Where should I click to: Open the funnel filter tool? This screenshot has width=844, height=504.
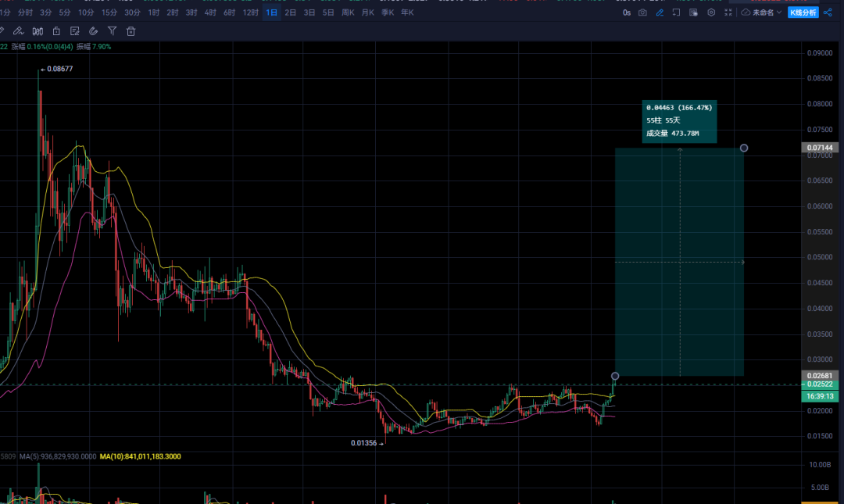[x=112, y=31]
